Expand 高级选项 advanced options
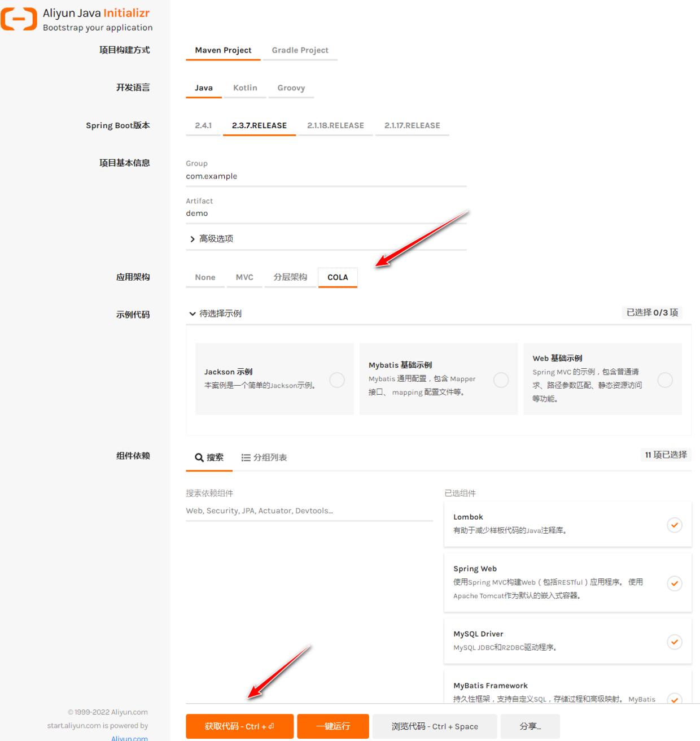Viewport: 700px width, 741px height. pyautogui.click(x=211, y=239)
